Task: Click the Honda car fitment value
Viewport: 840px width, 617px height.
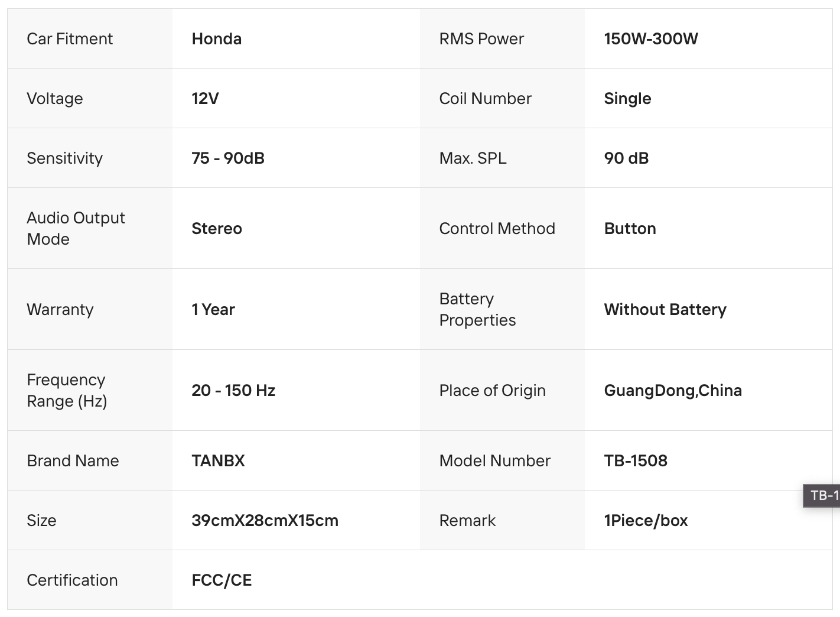Action: point(216,39)
